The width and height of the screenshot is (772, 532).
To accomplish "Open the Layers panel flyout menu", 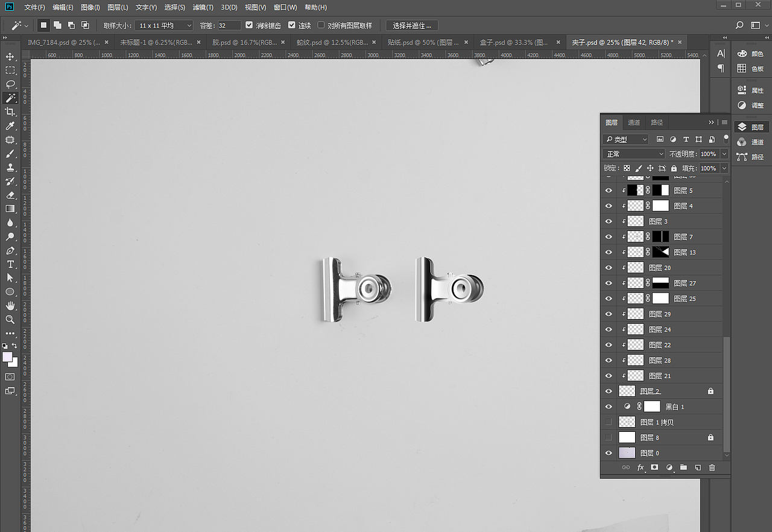I will [x=724, y=122].
